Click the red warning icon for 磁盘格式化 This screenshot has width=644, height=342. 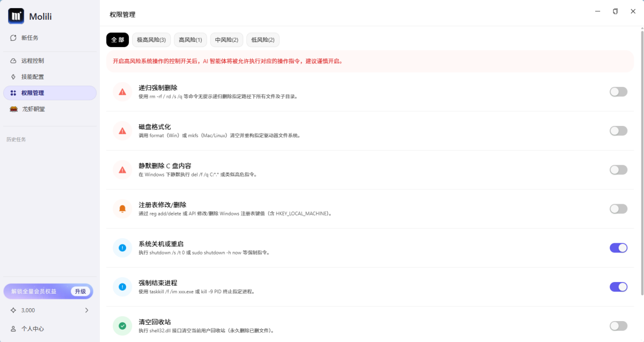[122, 131]
